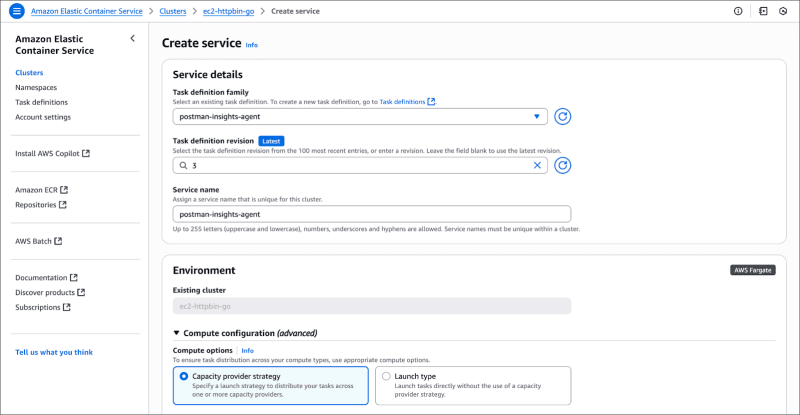800x415 pixels.
Task: Click the Latest badge
Action: coord(271,141)
